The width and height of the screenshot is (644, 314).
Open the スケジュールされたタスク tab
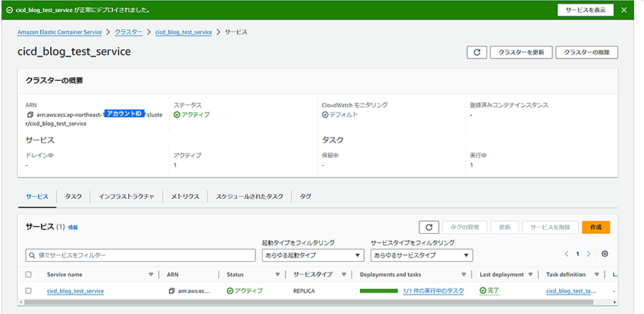click(x=250, y=197)
